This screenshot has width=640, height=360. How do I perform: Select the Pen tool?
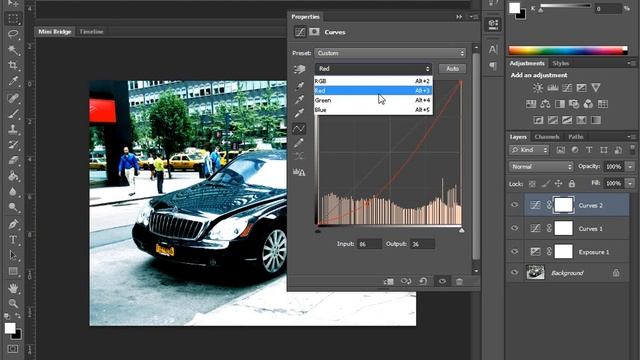coord(13,224)
